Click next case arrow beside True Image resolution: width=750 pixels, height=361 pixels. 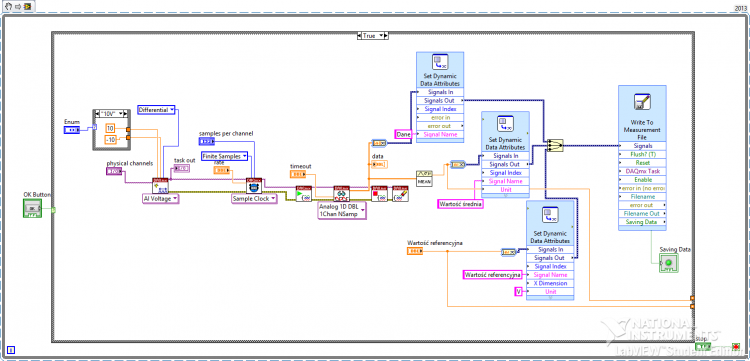(387, 36)
